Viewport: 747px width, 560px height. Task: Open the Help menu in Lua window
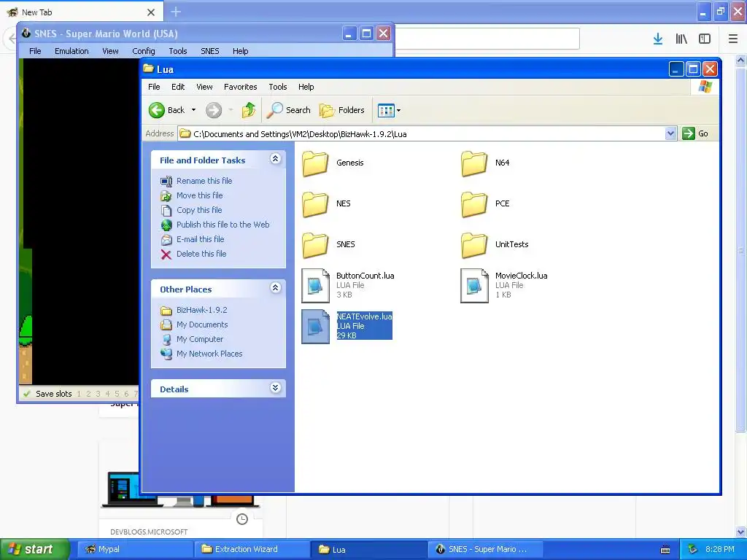click(x=306, y=87)
